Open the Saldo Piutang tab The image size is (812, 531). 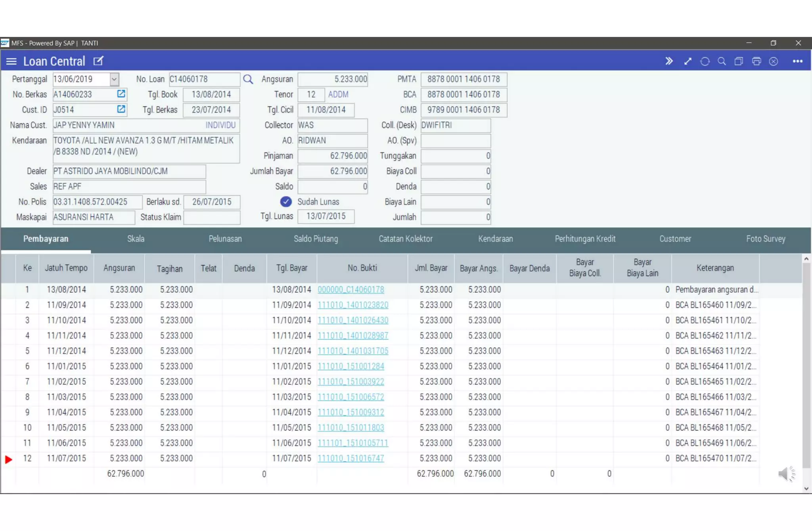click(316, 239)
